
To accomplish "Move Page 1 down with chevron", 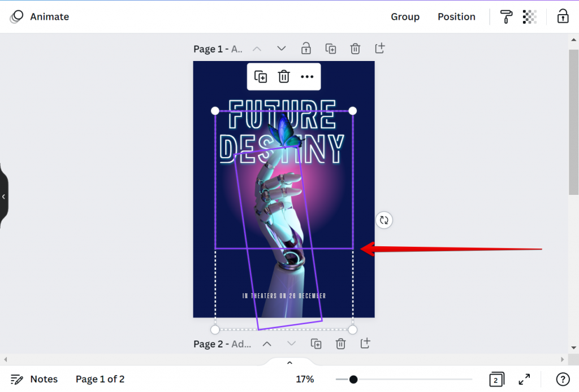I will click(x=282, y=49).
